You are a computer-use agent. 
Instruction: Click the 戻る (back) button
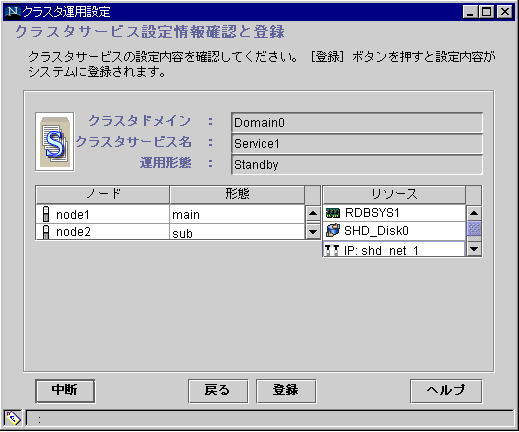coord(218,391)
